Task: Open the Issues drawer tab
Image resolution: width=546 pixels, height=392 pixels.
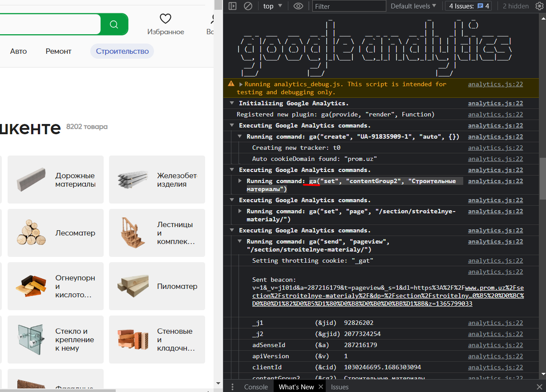Action: (340, 387)
